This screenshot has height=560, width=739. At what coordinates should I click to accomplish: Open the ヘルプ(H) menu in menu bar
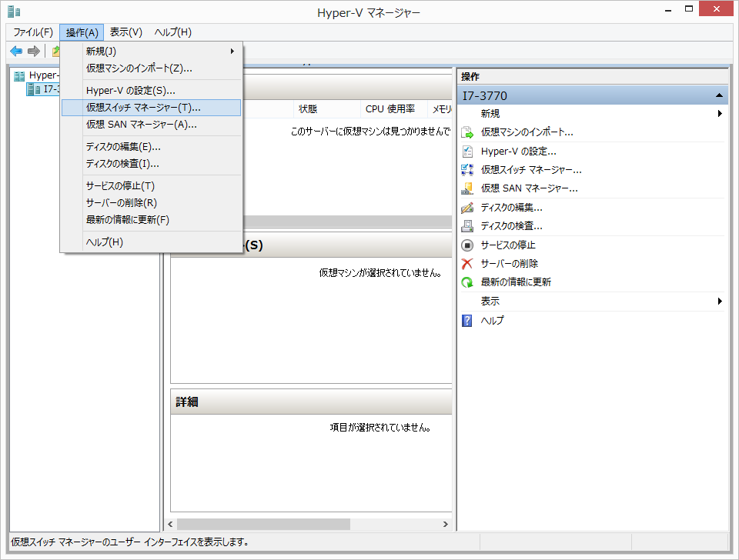[173, 32]
